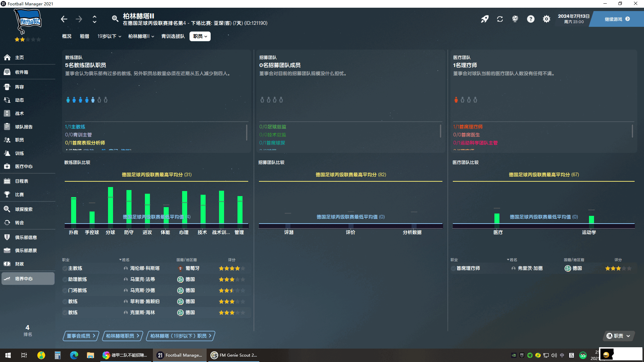Click medical team roles list scrollbar
Image resolution: width=644 pixels, height=362 pixels.
click(x=632, y=131)
